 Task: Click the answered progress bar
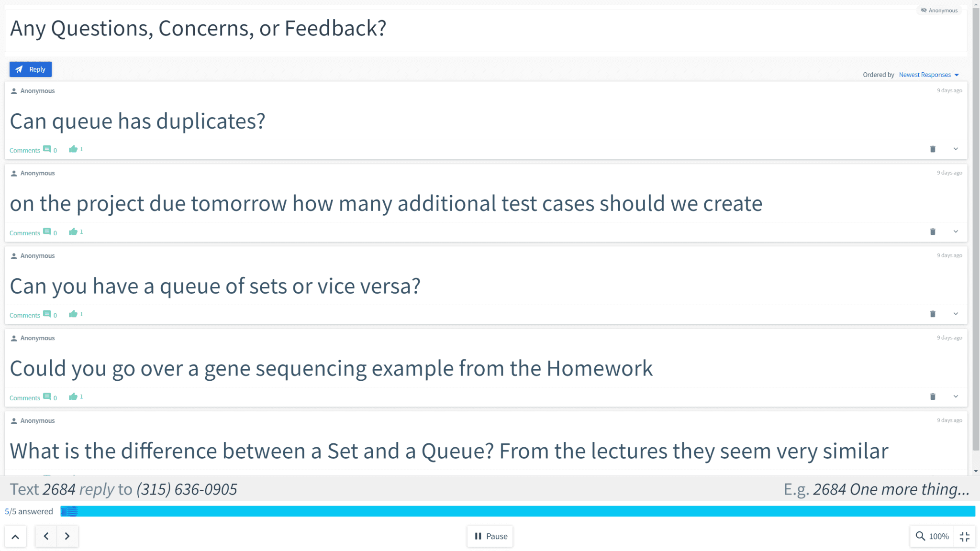point(517,511)
